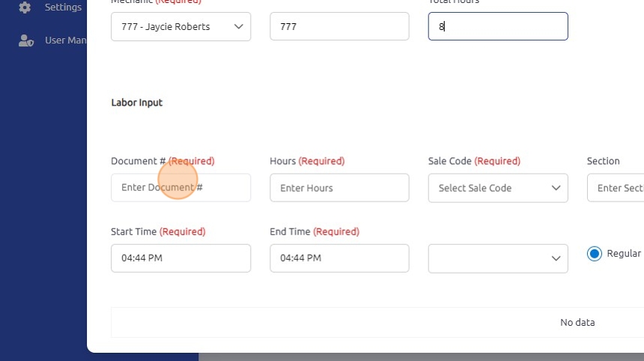Screen dimensions: 644x361
Task: Click the Sale Code (Required) label
Action: coord(474,161)
